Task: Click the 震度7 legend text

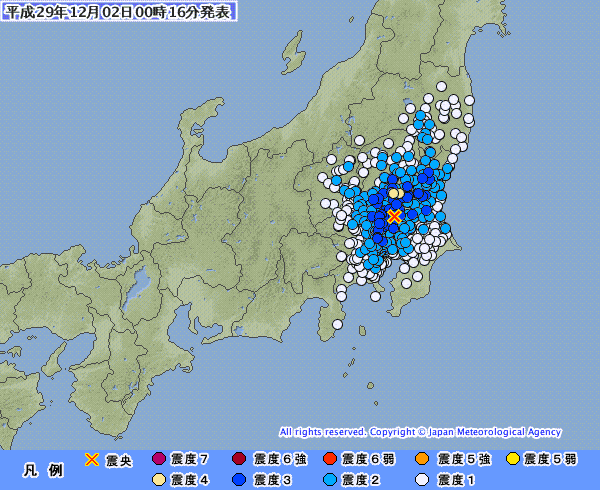Action: pyautogui.click(x=189, y=459)
